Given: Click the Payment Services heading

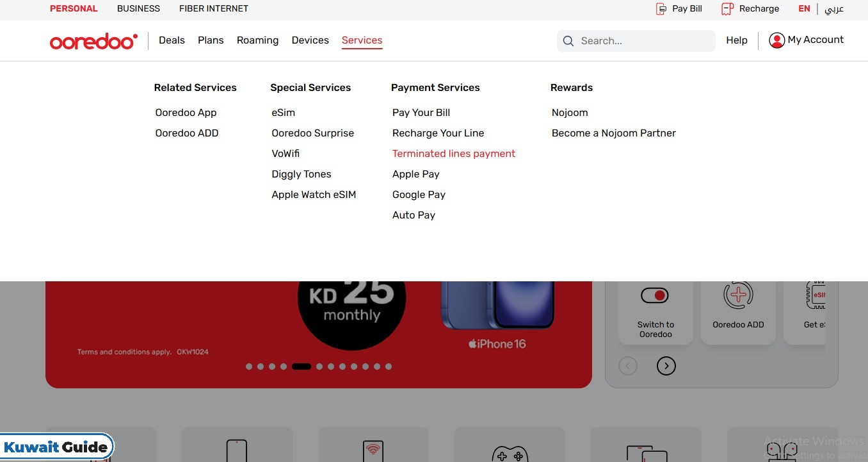Looking at the screenshot, I should [435, 88].
